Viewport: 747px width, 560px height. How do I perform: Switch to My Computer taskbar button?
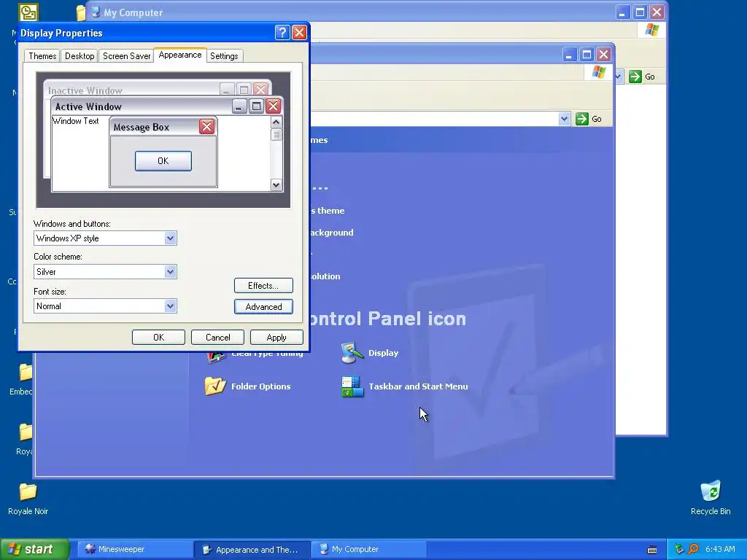(x=368, y=549)
